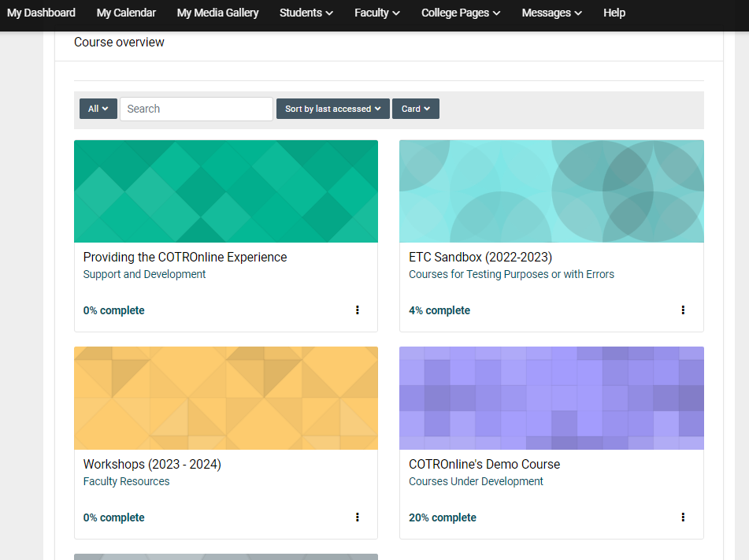Expand the College Pages menu

click(x=461, y=13)
